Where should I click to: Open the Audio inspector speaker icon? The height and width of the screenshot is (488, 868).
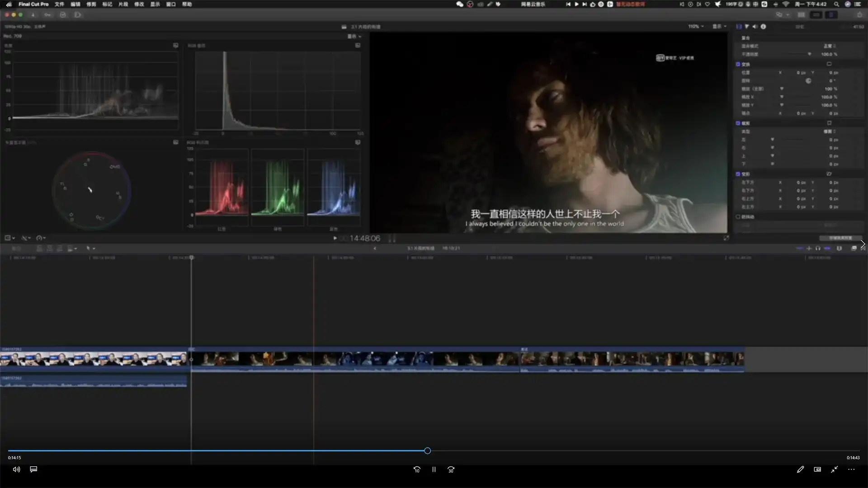pyautogui.click(x=755, y=27)
